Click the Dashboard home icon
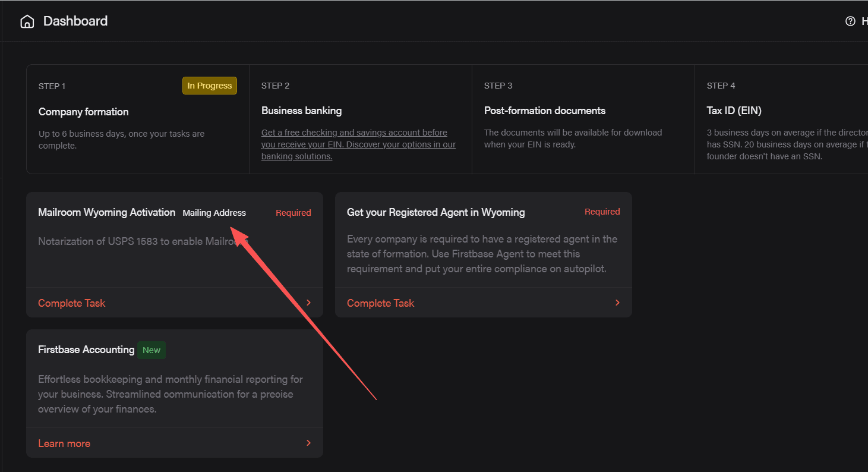Screen dimensions: 868x472 pyautogui.click(x=27, y=22)
